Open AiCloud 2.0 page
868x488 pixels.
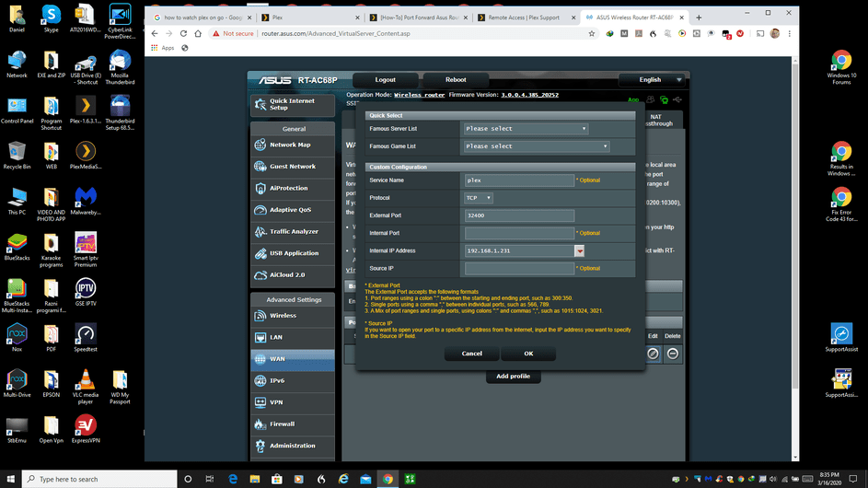293,274
